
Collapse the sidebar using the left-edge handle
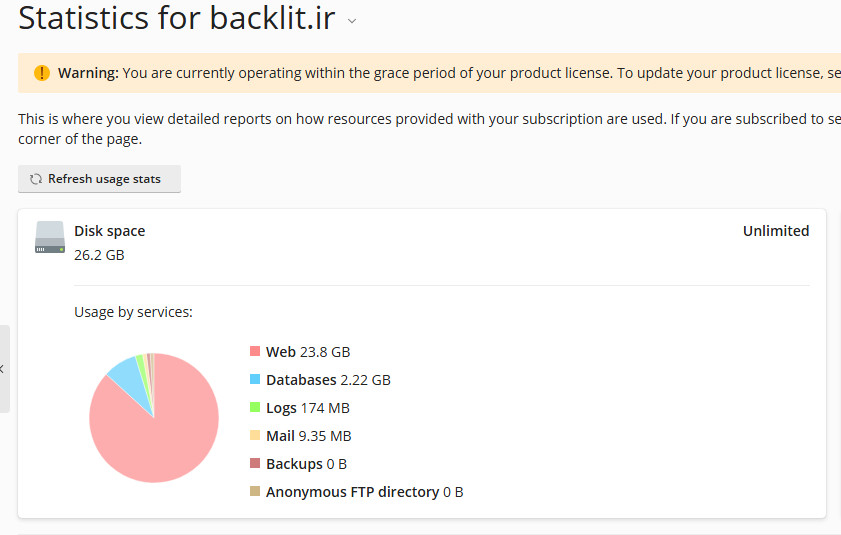[4, 368]
